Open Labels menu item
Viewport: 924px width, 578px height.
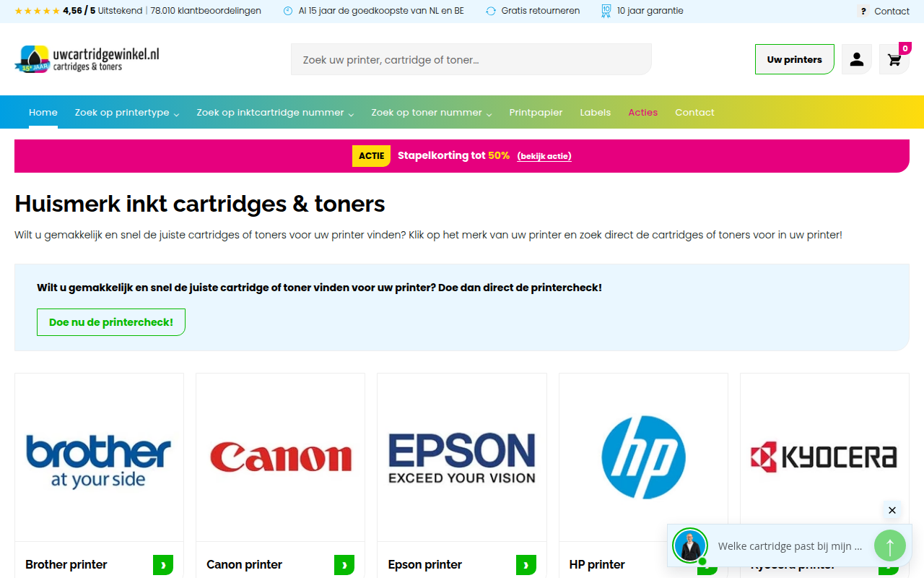pyautogui.click(x=596, y=112)
